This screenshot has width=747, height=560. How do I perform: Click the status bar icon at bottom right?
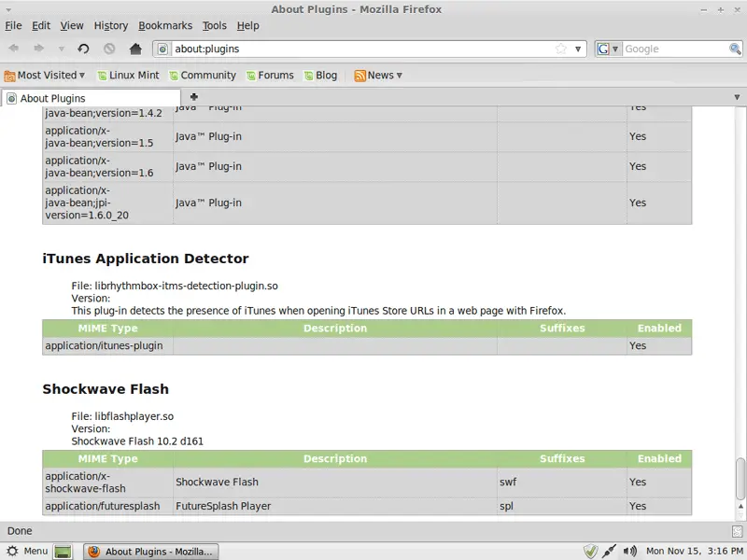pyautogui.click(x=737, y=531)
